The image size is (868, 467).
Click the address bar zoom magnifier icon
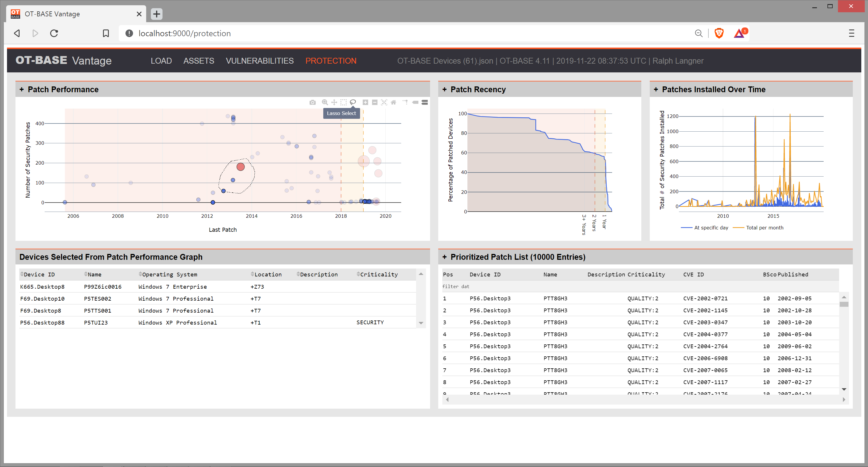click(x=698, y=33)
